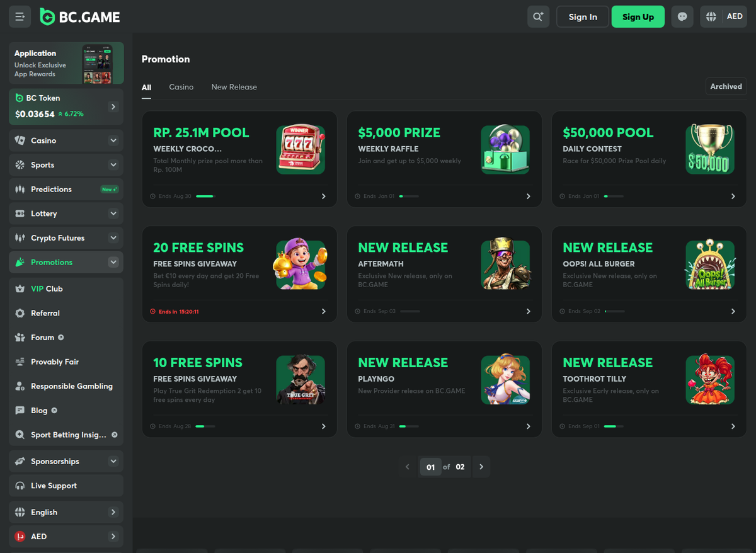The height and width of the screenshot is (553, 756).
Task: Open the Referral menu item
Action: [66, 313]
